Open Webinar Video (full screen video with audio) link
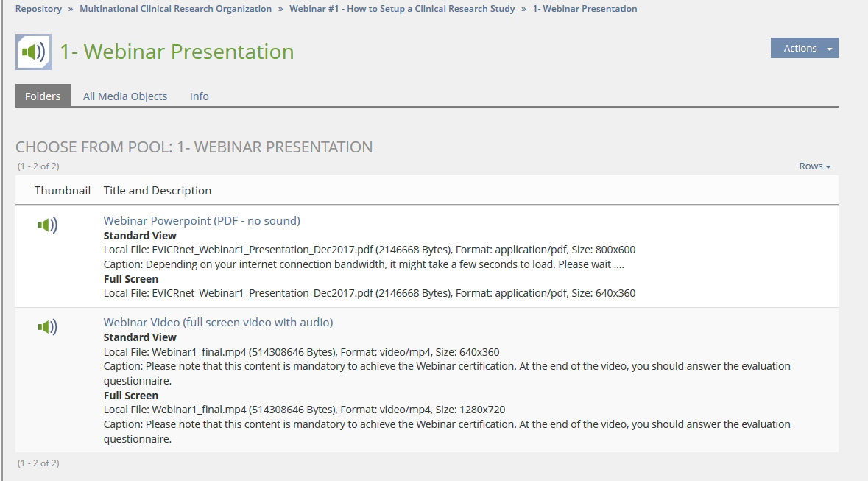This screenshot has width=868, height=481. (x=218, y=323)
